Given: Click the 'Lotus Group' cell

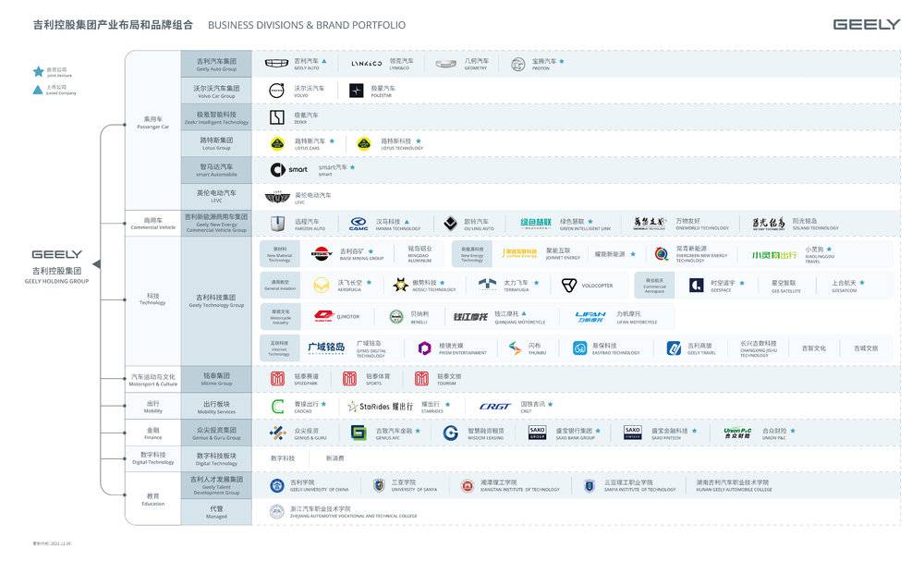Looking at the screenshot, I should pyautogui.click(x=216, y=143).
